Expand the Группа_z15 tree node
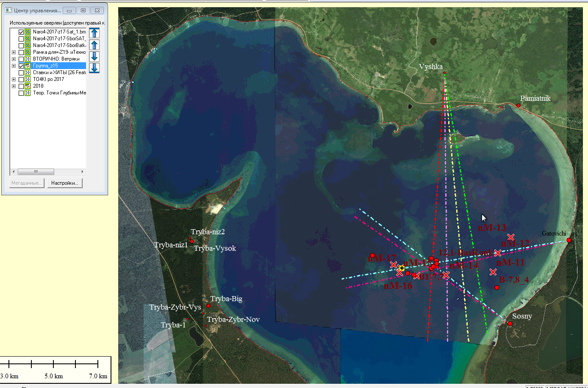The image size is (588, 388). [x=14, y=66]
